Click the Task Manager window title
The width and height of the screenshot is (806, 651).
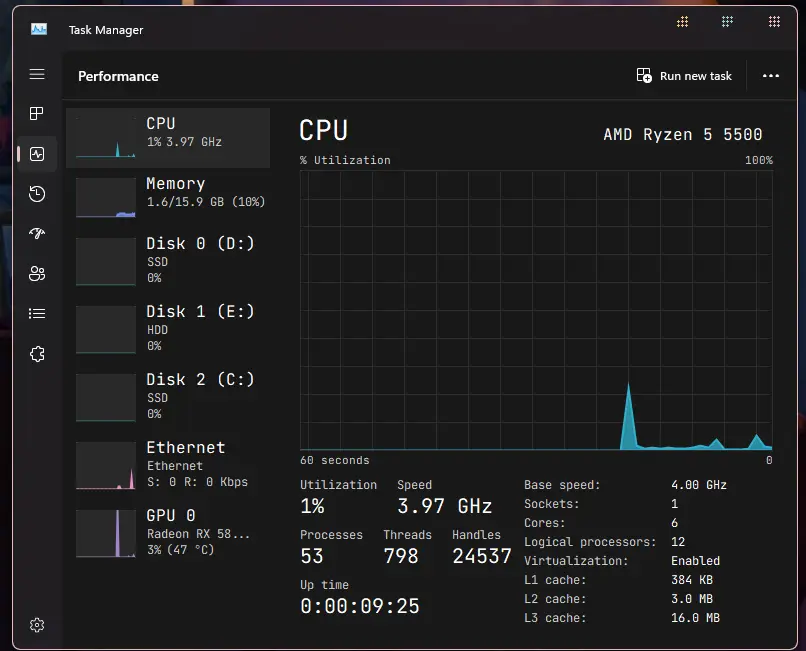[x=106, y=30]
